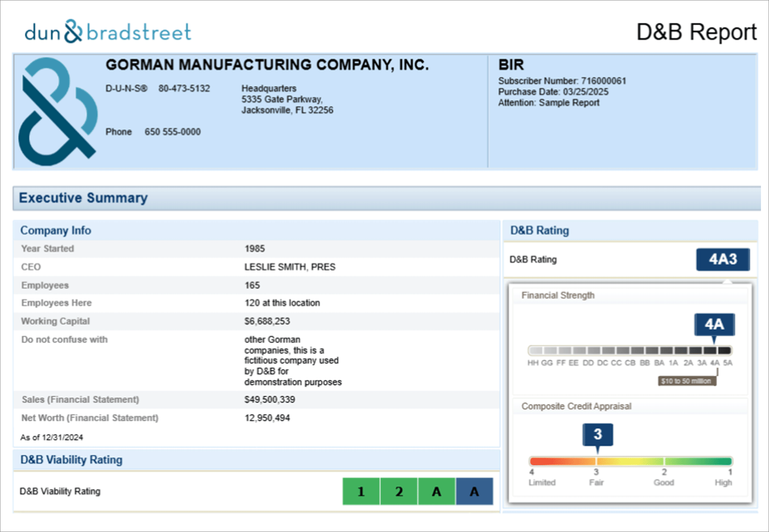769x532 pixels.
Task: Click the large ampersand logo in company header
Action: (x=58, y=112)
